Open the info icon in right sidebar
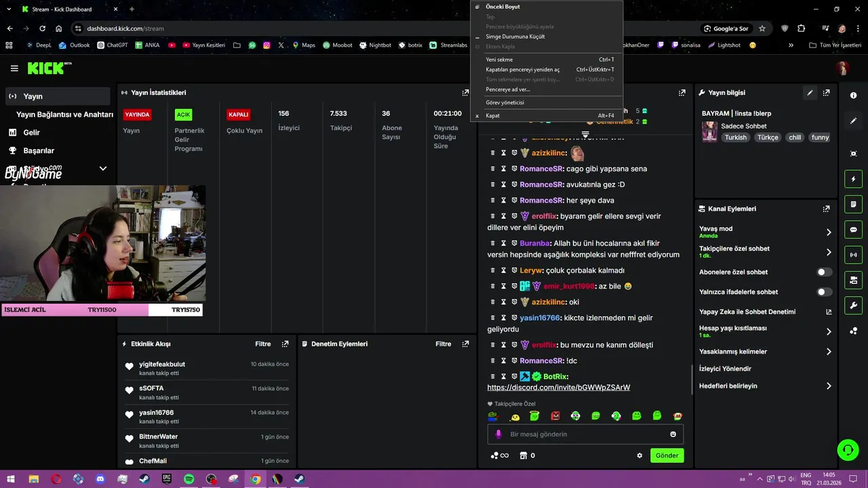Screen dimensions: 868x488 853,96
